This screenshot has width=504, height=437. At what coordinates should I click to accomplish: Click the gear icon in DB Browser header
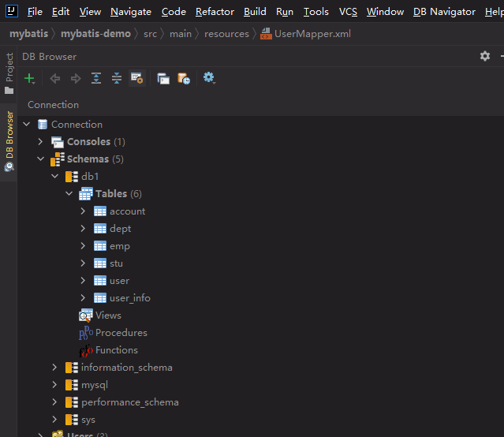(x=485, y=56)
